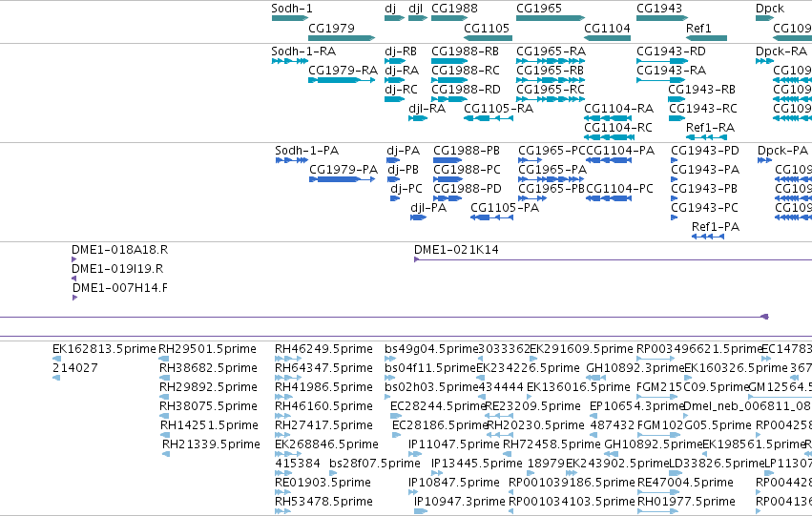Select protein Dpck-PA

click(x=765, y=160)
